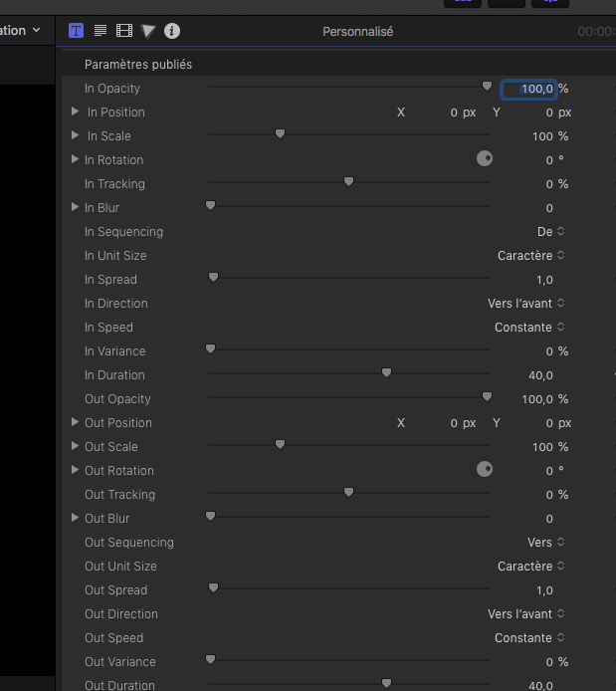Open the Generator inspector triangle icon
The height and width of the screenshot is (691, 616).
click(148, 31)
